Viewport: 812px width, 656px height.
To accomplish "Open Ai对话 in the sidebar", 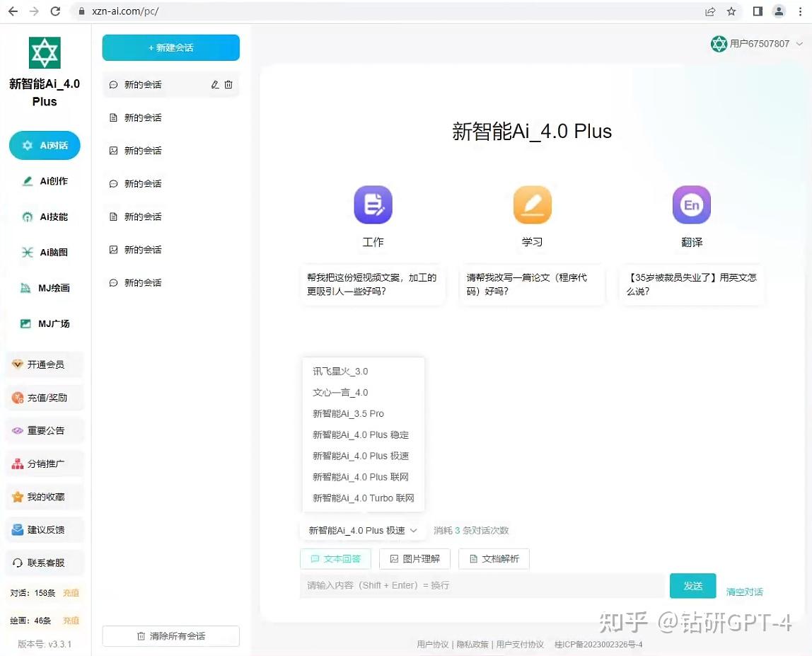I will 45,146.
